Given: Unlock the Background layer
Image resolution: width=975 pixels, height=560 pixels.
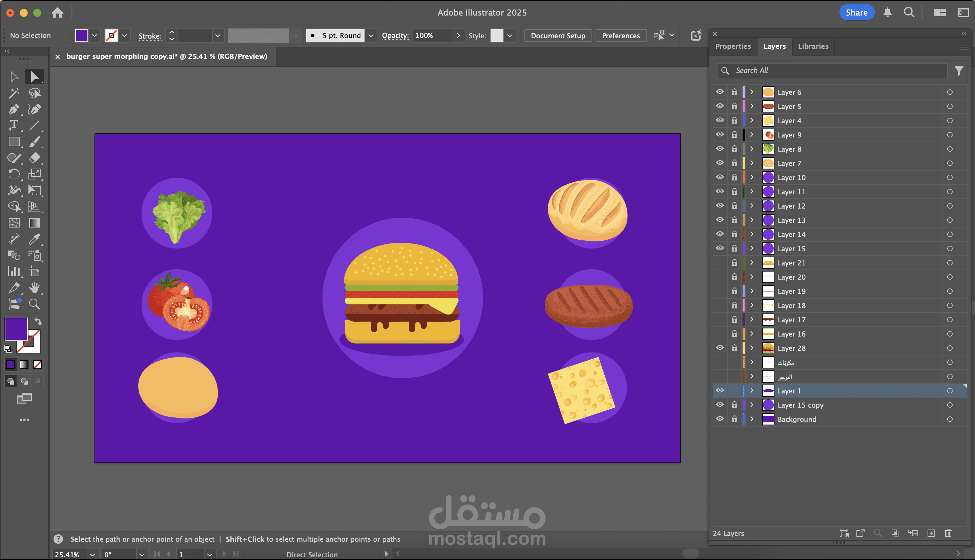Looking at the screenshot, I should click(734, 419).
